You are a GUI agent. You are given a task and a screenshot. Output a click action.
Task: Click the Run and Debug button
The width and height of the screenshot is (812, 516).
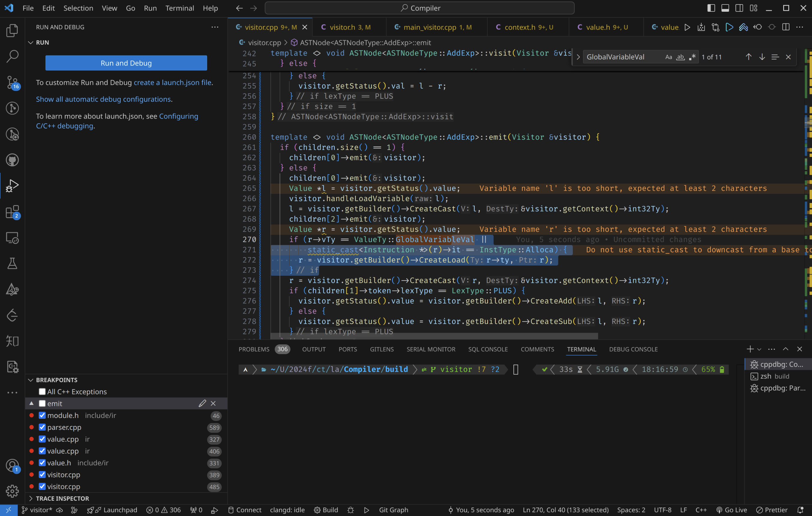tap(126, 63)
